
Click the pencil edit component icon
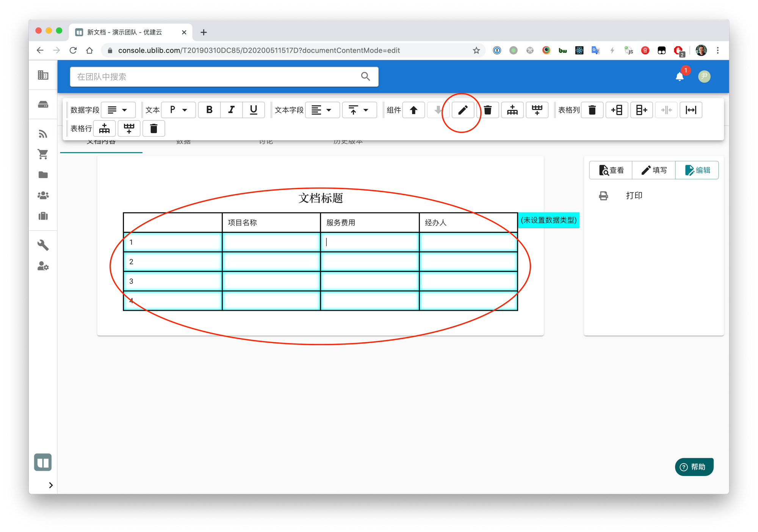463,110
